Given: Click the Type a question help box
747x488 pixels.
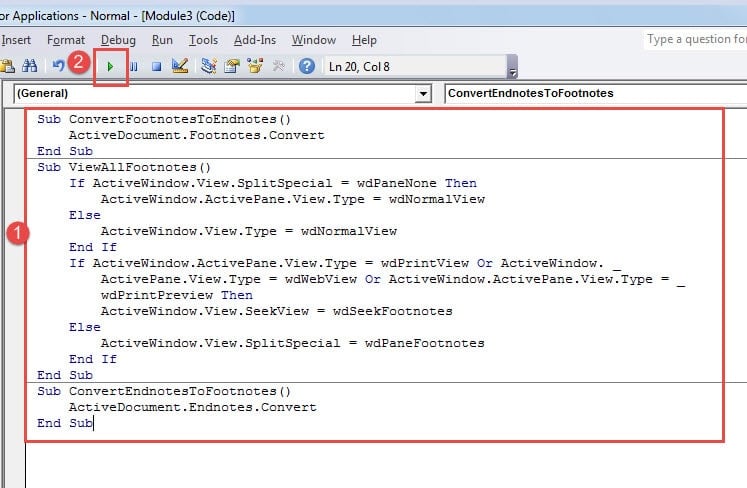Looking at the screenshot, I should [x=695, y=40].
